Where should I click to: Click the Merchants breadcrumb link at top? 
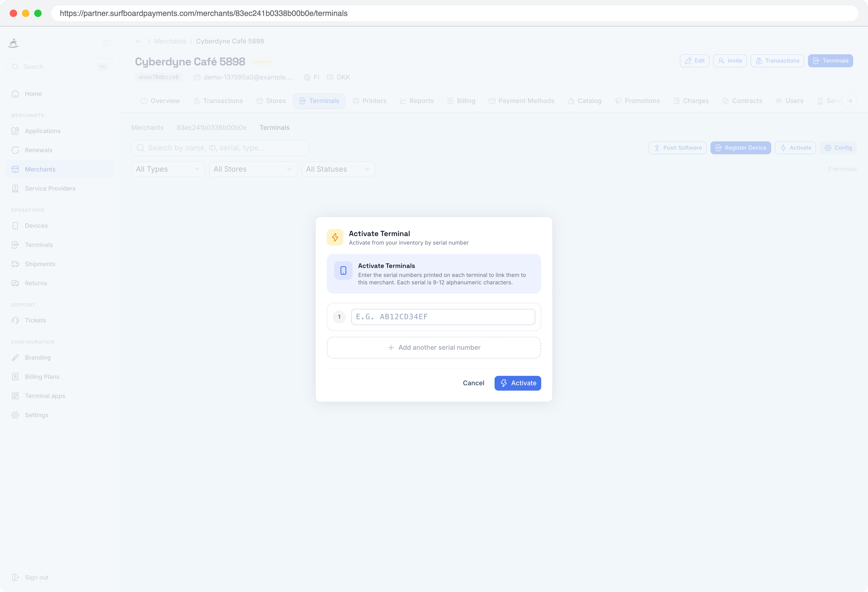170,41
